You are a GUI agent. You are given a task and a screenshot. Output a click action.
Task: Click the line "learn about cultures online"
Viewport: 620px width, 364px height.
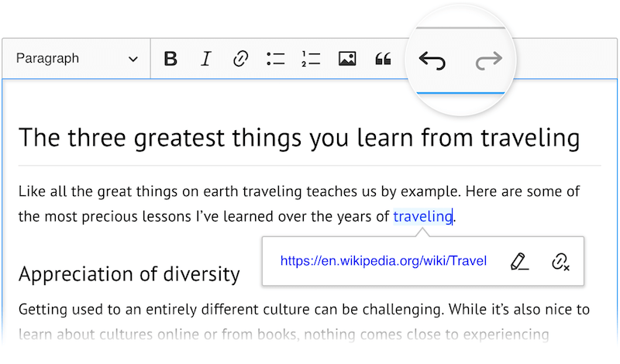tap(284, 335)
